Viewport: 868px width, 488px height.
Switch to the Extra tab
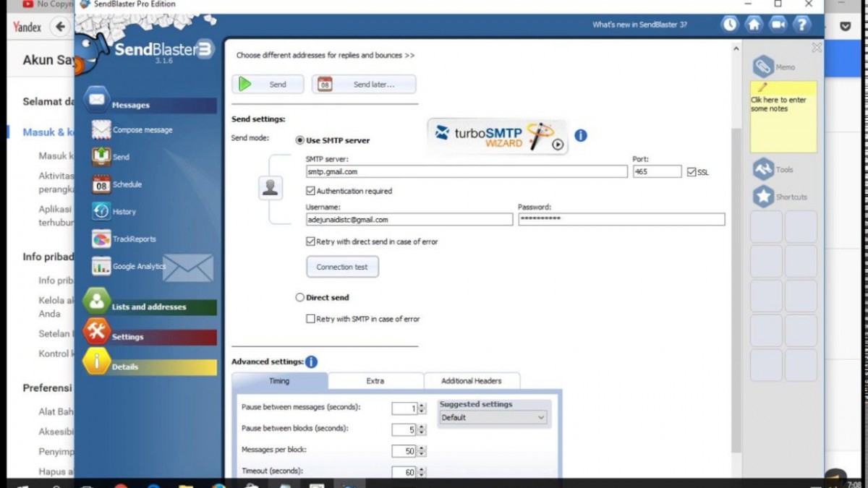click(x=375, y=381)
